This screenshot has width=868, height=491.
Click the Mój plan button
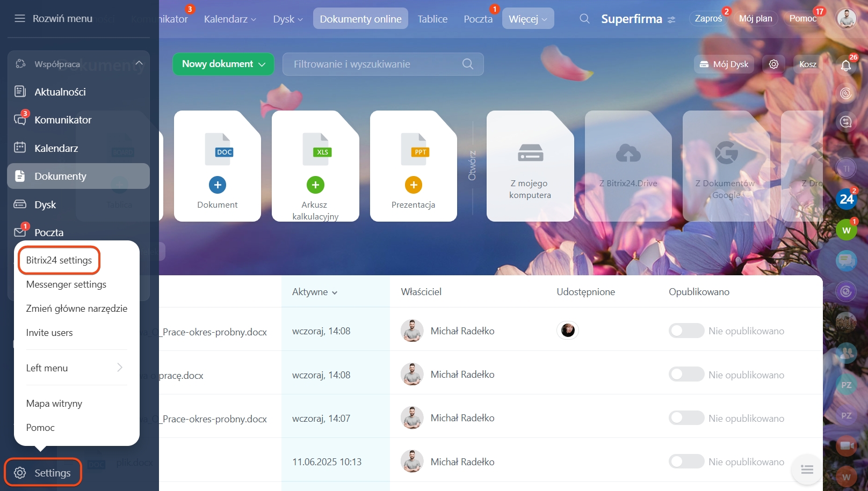pyautogui.click(x=755, y=18)
